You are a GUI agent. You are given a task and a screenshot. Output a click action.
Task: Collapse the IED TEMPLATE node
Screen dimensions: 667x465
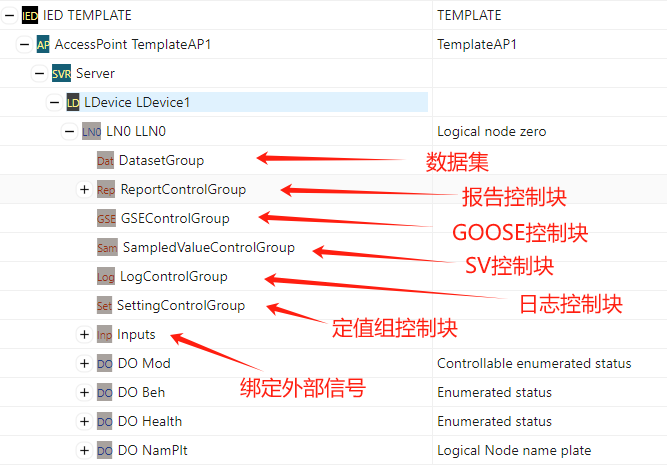click(9, 15)
